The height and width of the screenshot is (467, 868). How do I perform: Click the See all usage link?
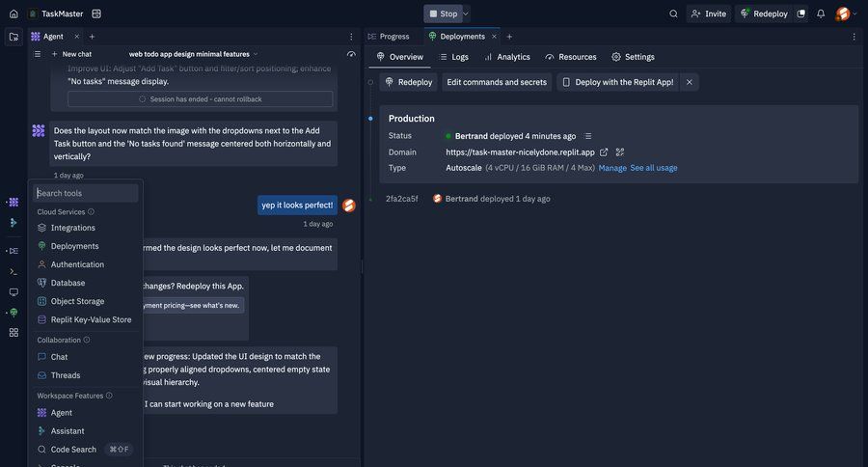coord(654,168)
